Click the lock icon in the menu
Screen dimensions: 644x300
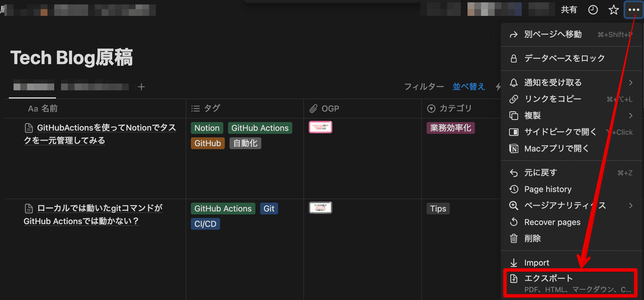(513, 59)
